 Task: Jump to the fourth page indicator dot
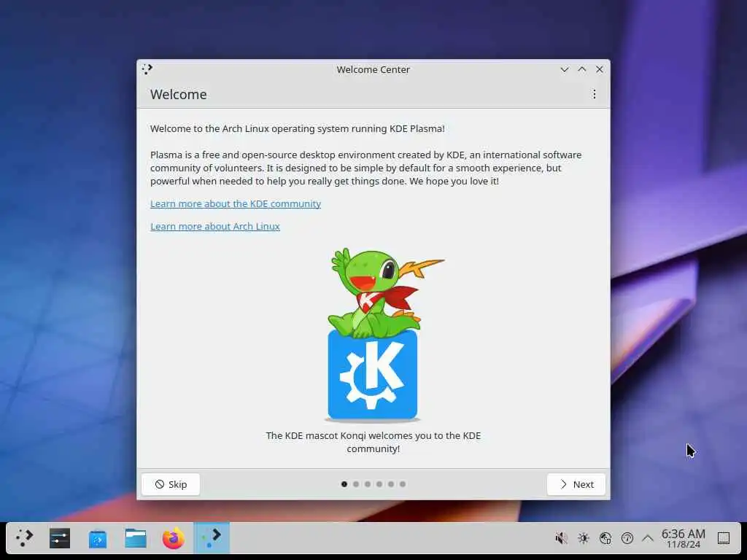(379, 484)
